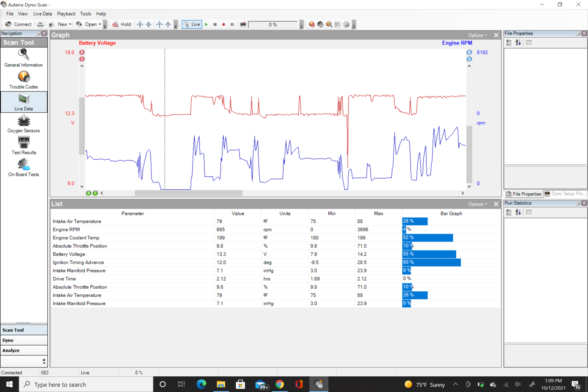Open the Trouble Codes section
This screenshot has height=392, width=588.
(24, 80)
